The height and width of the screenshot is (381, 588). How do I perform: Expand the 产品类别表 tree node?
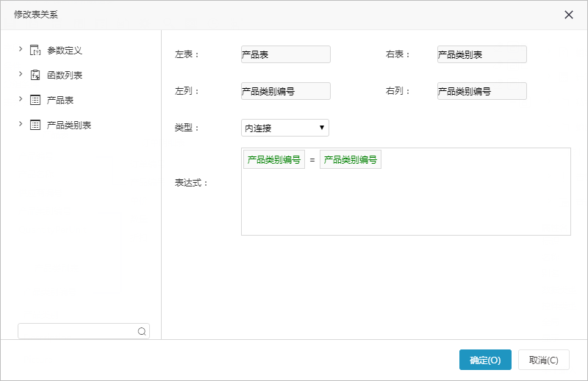coord(21,124)
